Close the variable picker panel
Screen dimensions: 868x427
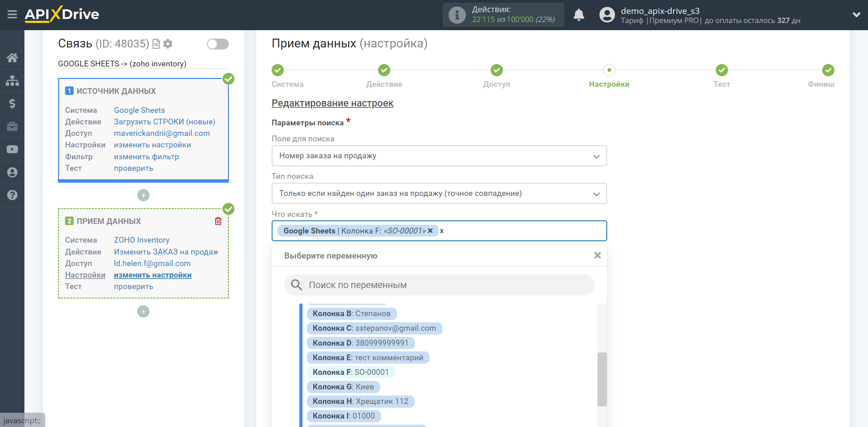point(597,256)
